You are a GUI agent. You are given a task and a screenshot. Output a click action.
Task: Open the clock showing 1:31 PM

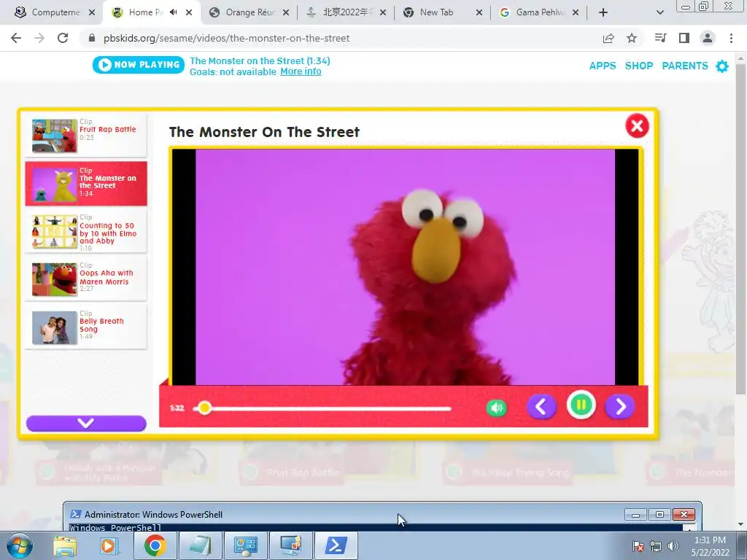711,545
